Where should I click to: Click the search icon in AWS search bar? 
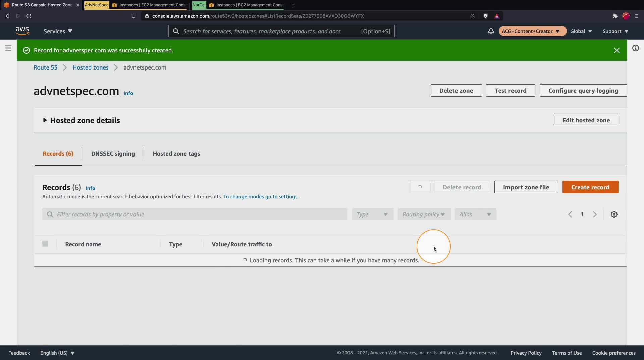click(176, 31)
